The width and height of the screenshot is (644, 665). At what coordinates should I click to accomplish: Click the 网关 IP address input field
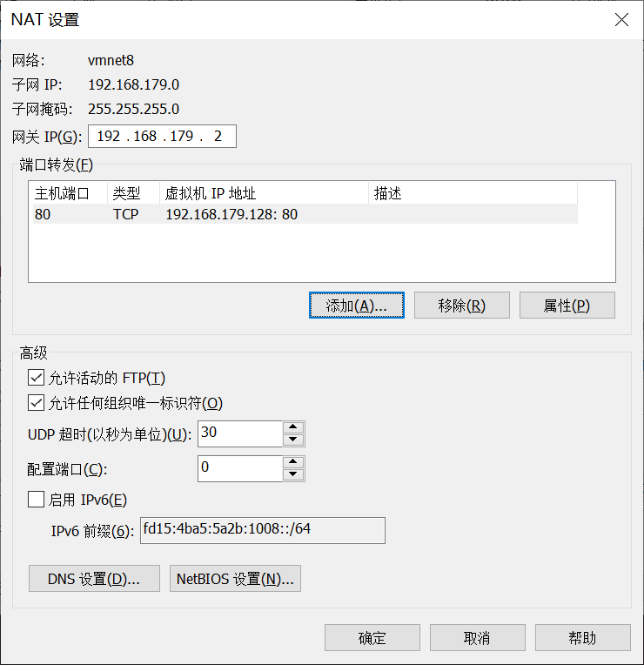pos(162,136)
